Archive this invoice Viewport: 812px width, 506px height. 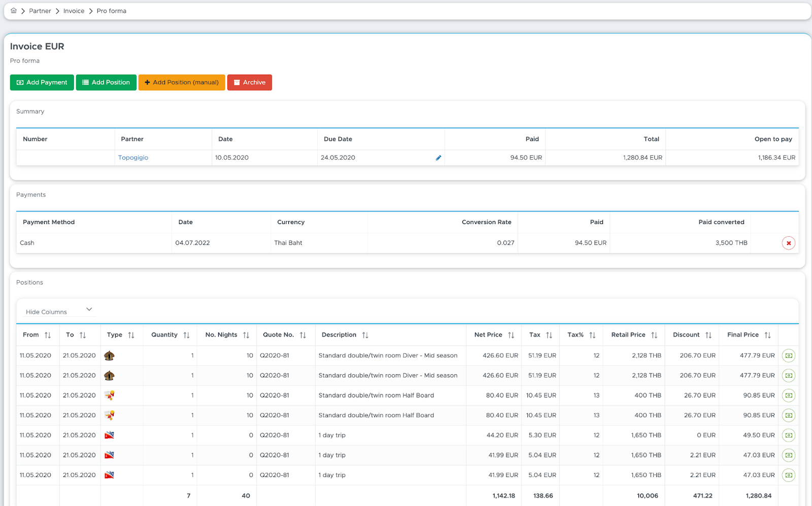[x=250, y=82]
